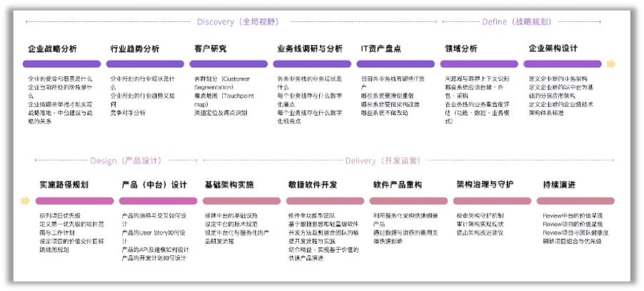
Task: Click the IT资产盘点 heading
Action: click(381, 48)
